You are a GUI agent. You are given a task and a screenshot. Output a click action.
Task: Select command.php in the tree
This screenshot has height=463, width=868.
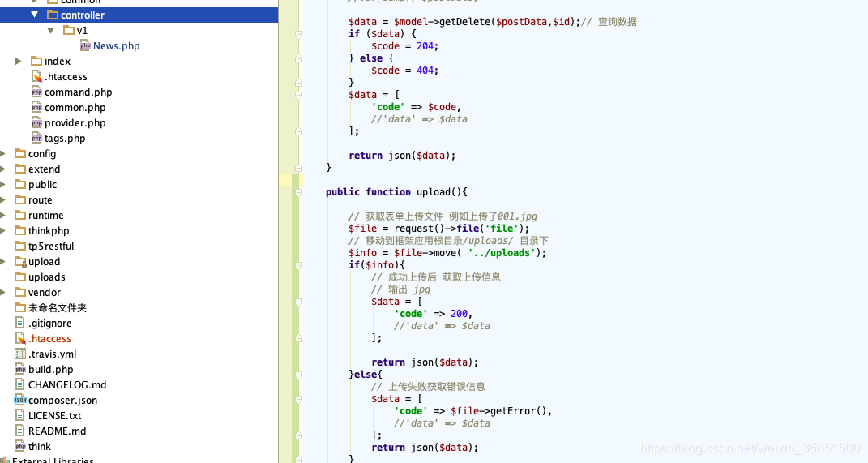78,92
